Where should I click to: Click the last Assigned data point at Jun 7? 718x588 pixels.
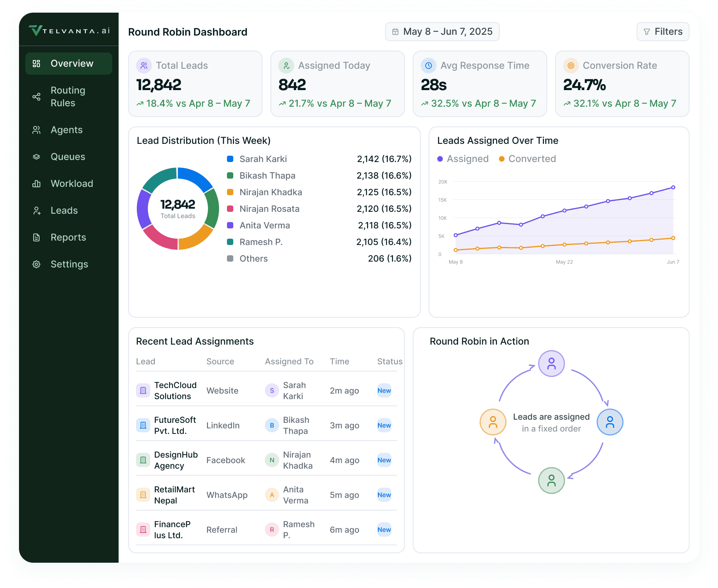[673, 187]
